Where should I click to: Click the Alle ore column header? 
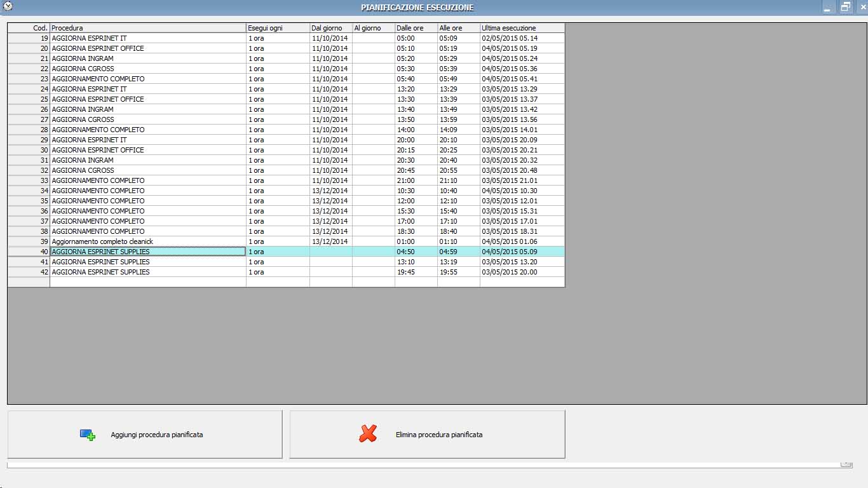[459, 28]
